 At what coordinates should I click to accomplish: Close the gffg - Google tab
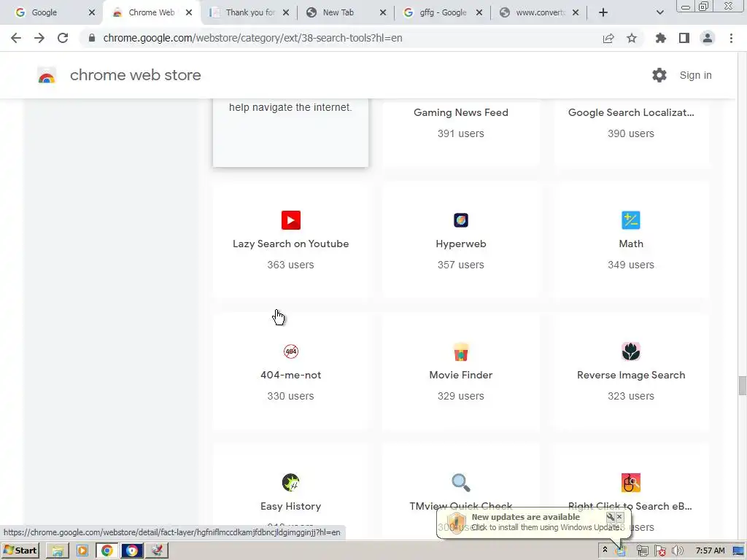click(x=479, y=12)
